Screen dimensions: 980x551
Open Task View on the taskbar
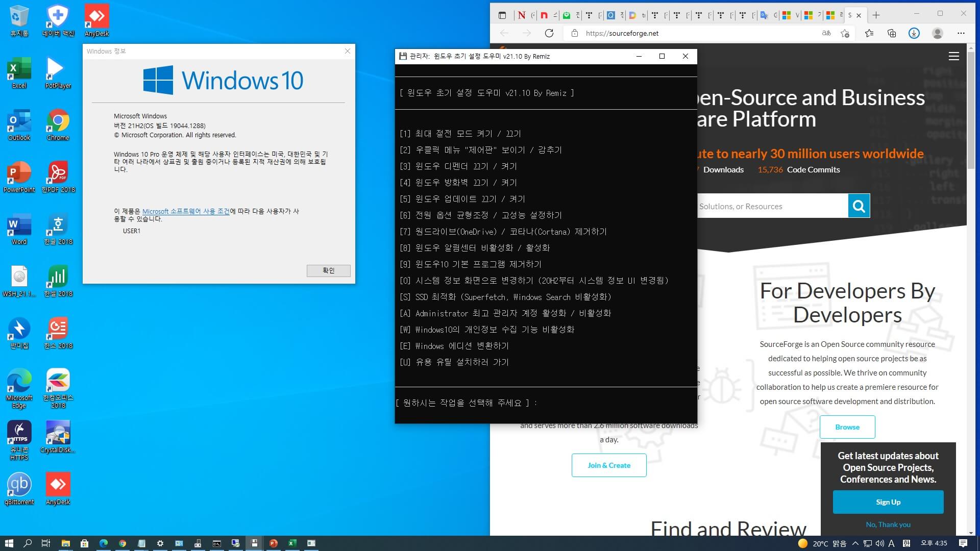[x=46, y=543]
